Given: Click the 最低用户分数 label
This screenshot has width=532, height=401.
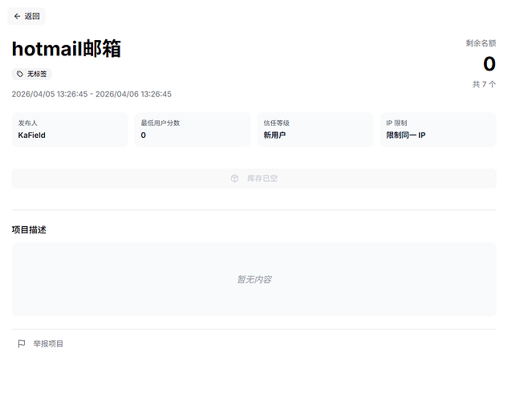Looking at the screenshot, I should tap(160, 123).
